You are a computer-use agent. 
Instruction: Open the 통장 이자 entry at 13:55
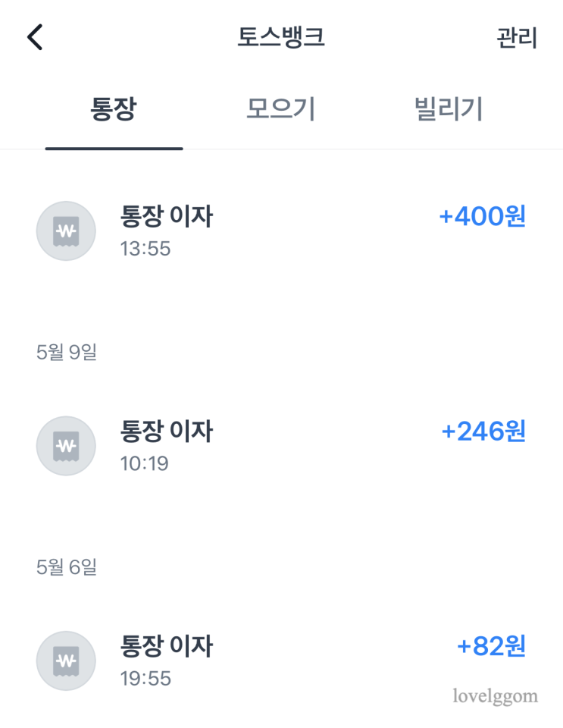[x=167, y=217]
